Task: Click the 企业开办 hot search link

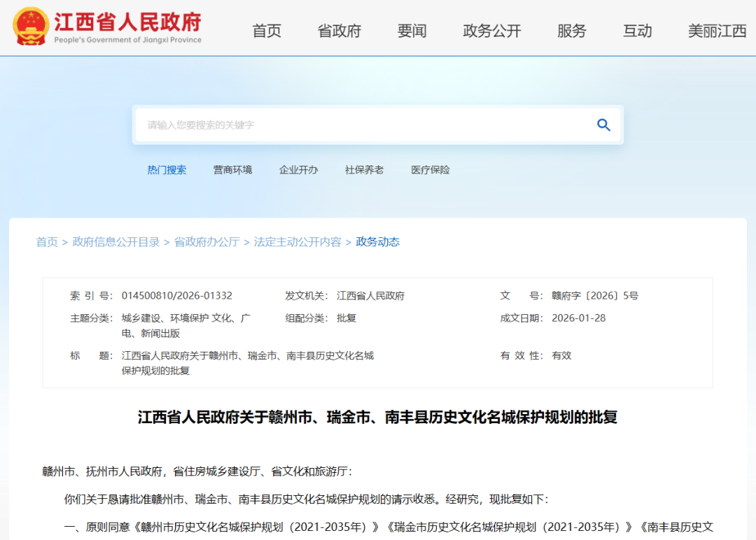Action: coord(298,170)
